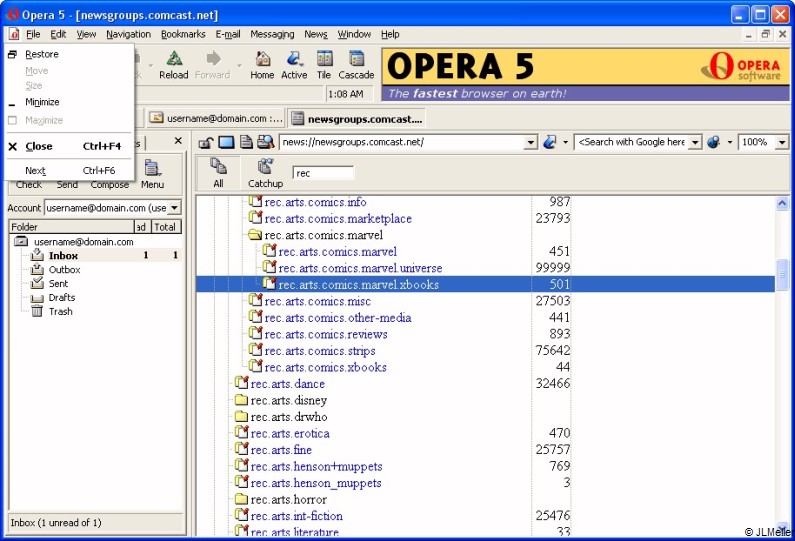Viewport: 795px width, 541px height.
Task: Open the Drafts folder
Action: pos(61,298)
